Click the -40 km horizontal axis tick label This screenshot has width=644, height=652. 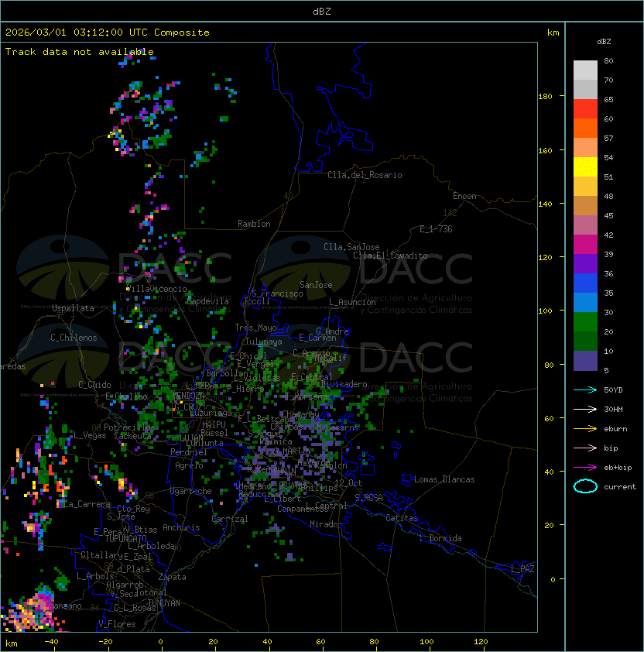point(51,642)
